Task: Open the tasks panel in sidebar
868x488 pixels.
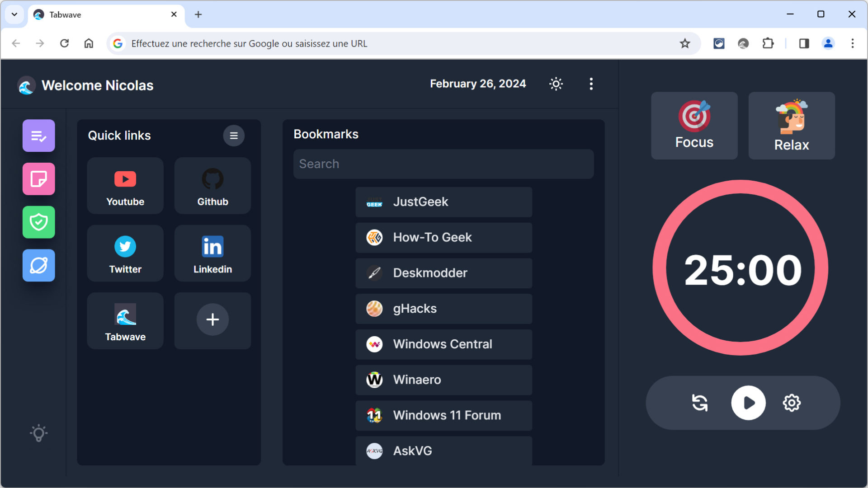Action: [x=39, y=136]
